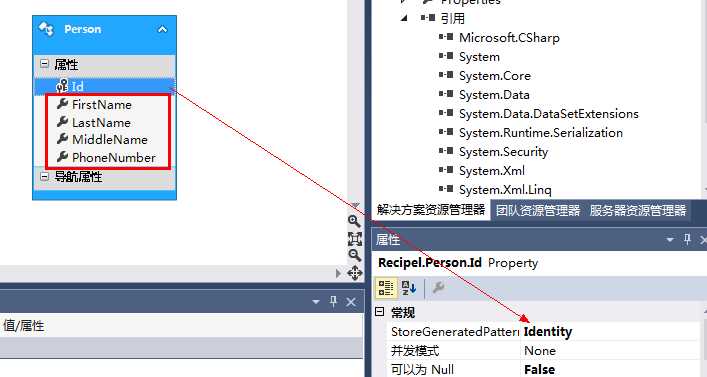Switch to 解决方案资源管理器 tab
Image resolution: width=707 pixels, height=377 pixels.
click(431, 210)
